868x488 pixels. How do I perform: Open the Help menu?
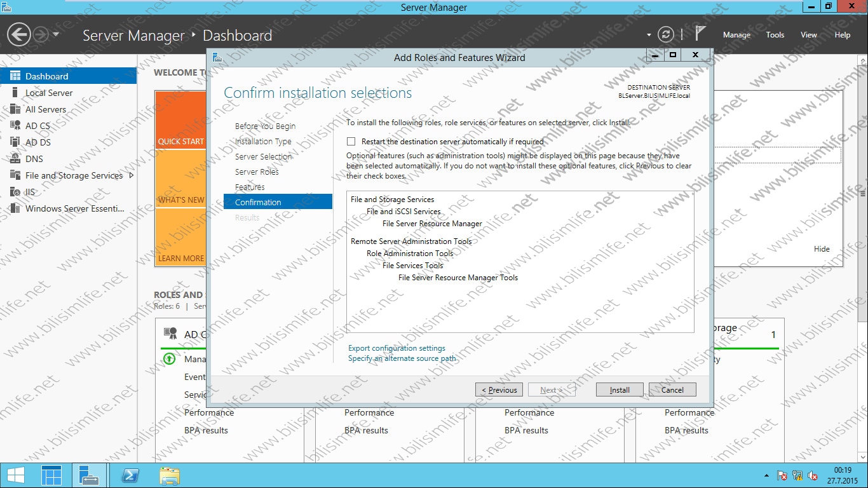842,35
